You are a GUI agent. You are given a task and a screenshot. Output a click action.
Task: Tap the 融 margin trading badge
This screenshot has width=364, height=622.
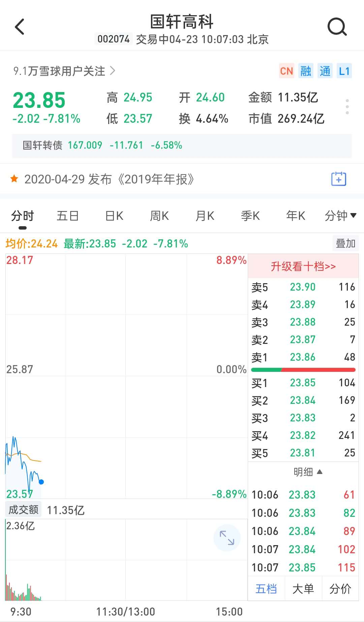(306, 71)
